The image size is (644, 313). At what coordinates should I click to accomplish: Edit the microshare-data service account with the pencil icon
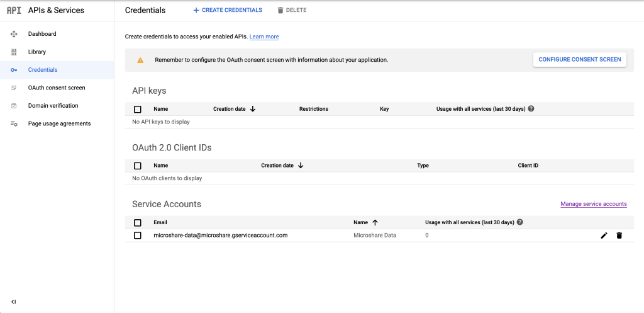click(604, 235)
